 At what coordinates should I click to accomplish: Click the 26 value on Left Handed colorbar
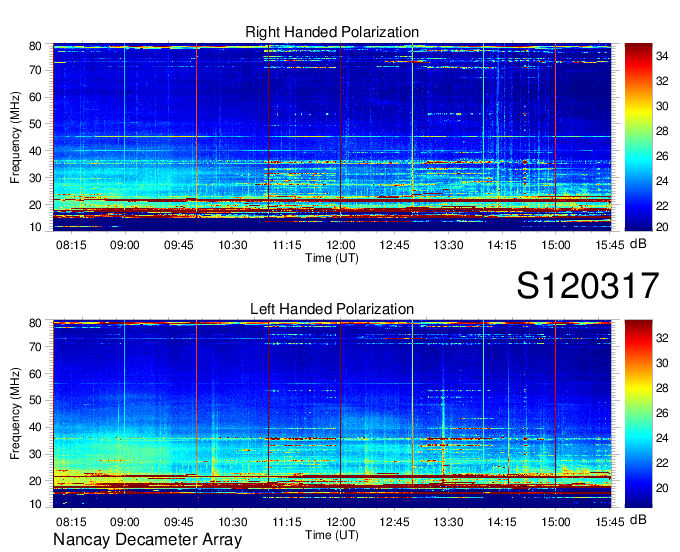tap(662, 413)
